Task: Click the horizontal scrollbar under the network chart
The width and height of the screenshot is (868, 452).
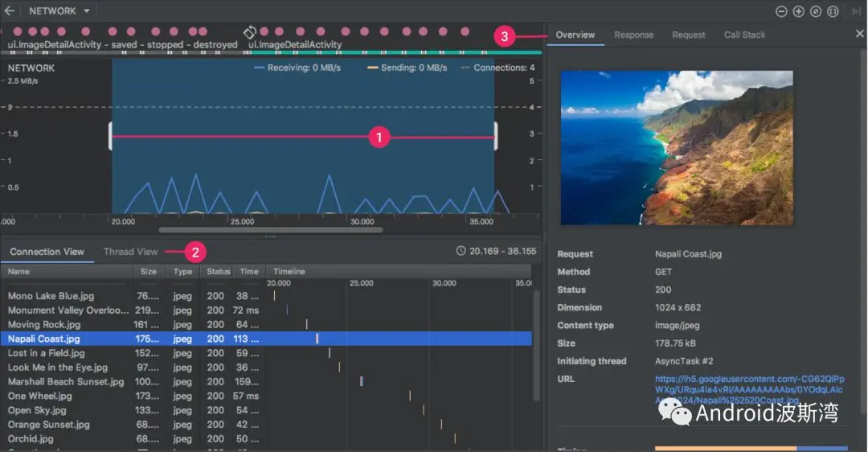Action: pos(271,229)
